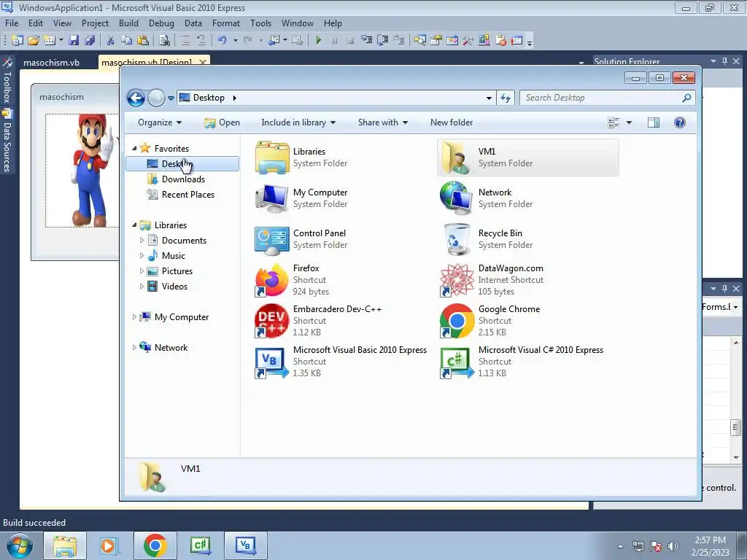Show the show-previous-locations arrow beside back button
Image resolution: width=747 pixels, height=560 pixels.
(x=171, y=98)
